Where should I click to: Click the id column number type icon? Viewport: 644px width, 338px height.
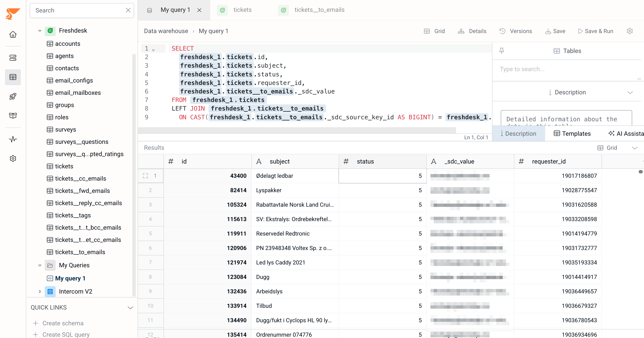pos(171,161)
